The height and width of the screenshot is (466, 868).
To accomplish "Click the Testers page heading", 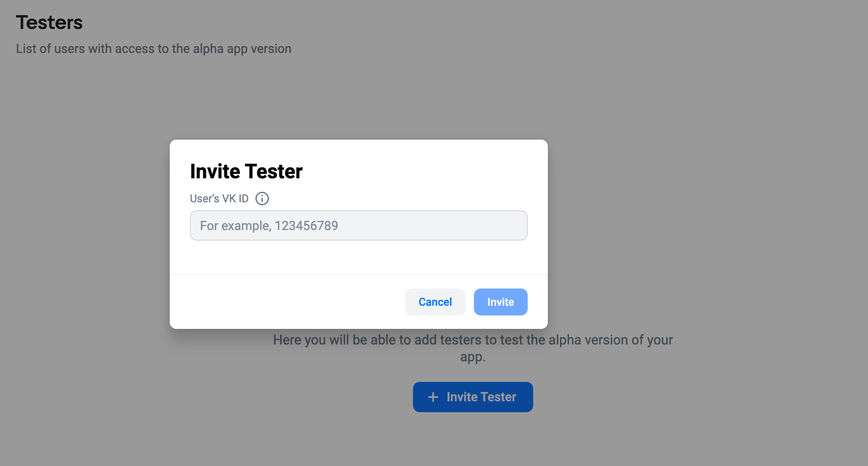I will (x=50, y=22).
